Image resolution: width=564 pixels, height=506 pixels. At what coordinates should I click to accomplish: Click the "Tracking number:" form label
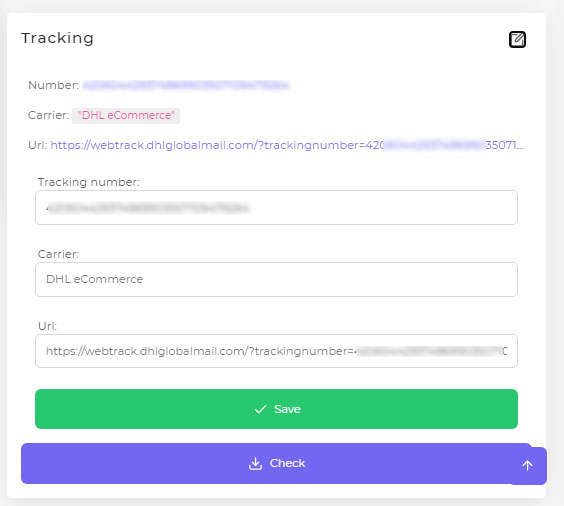point(88,182)
